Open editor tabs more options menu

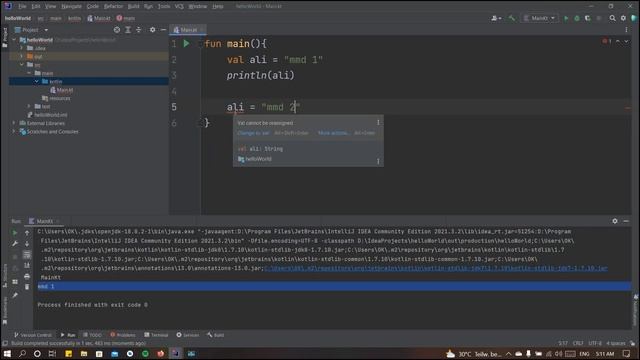pos(626,30)
